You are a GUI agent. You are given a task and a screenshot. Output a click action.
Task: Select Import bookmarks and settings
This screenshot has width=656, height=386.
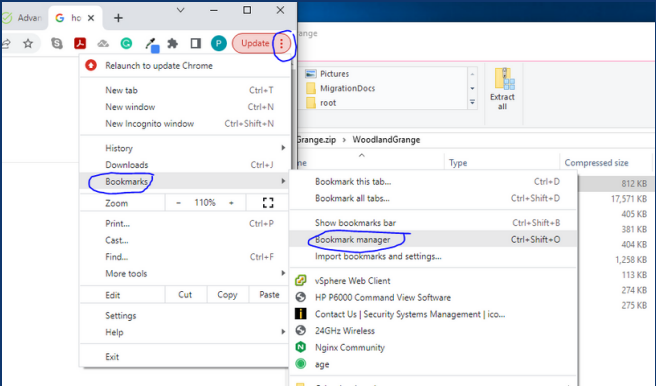click(433, 256)
